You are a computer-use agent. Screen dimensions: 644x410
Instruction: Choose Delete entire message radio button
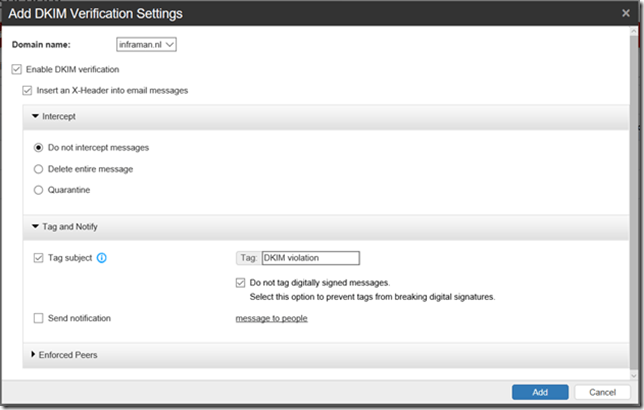(x=39, y=169)
